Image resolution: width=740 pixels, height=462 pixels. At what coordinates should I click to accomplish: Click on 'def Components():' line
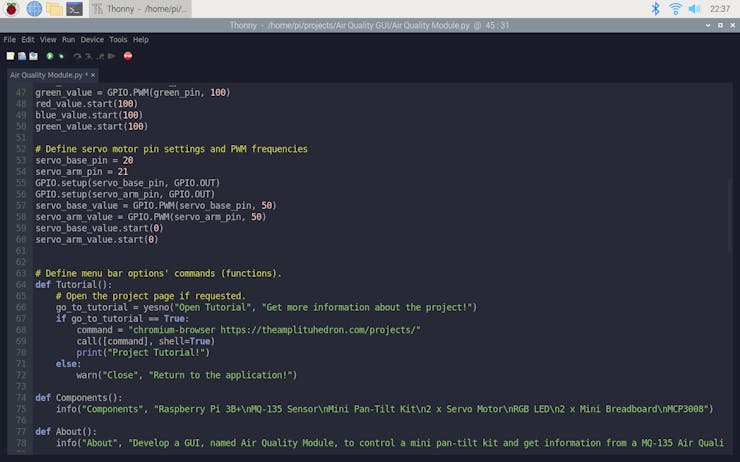pyautogui.click(x=79, y=398)
